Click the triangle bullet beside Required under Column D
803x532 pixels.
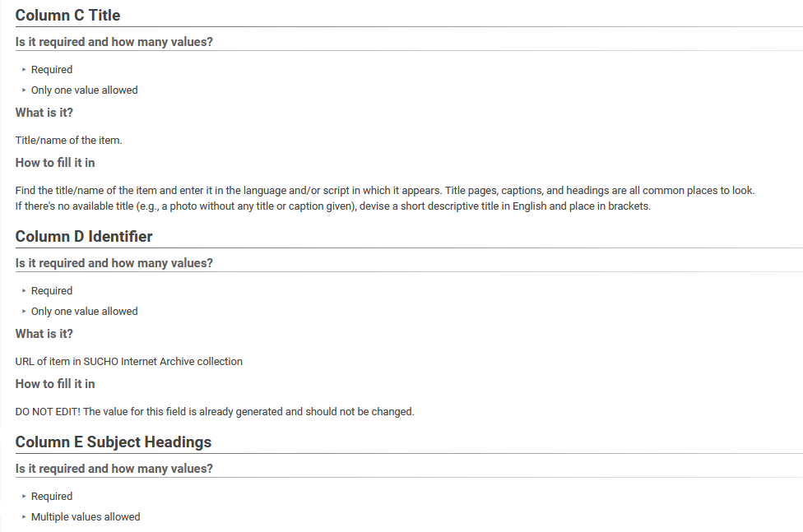coord(24,290)
